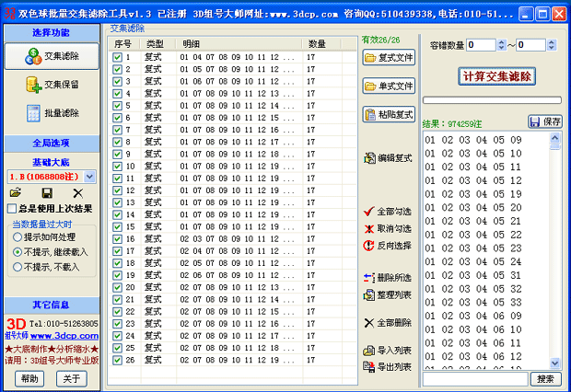571x392 pixels.
Task: Decrease the second 容错数量 spinner value
Action: point(552,48)
